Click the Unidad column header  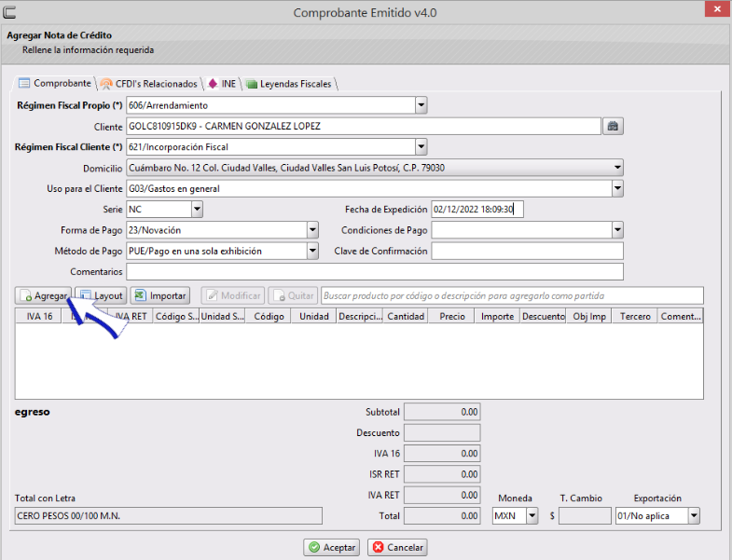coord(313,317)
